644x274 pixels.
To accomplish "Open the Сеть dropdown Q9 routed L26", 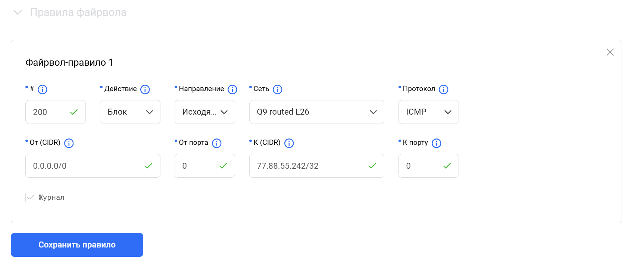I will click(x=317, y=112).
